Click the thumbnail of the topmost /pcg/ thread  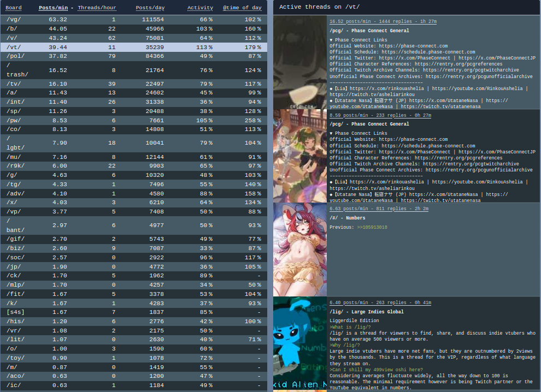point(300,62)
